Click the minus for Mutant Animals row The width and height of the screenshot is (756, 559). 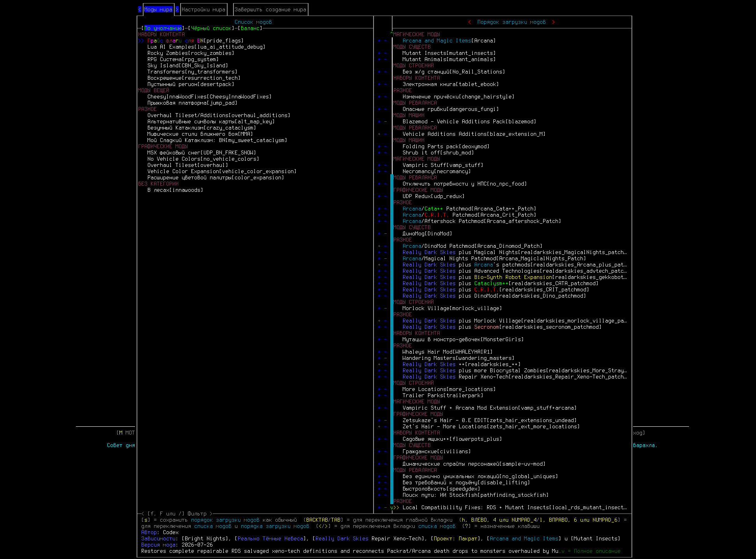[386, 60]
